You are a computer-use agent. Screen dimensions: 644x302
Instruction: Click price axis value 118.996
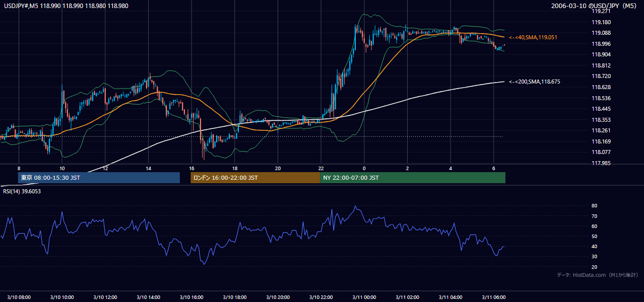click(x=602, y=44)
